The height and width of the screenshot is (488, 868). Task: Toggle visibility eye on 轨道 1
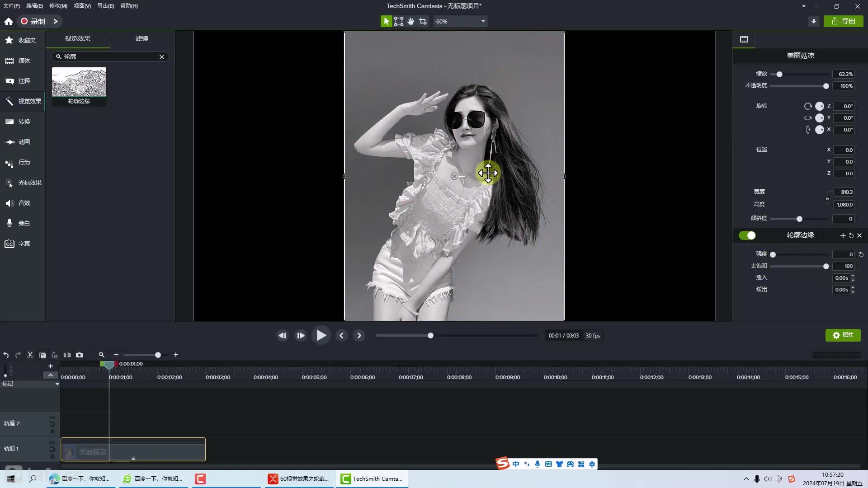tap(52, 442)
